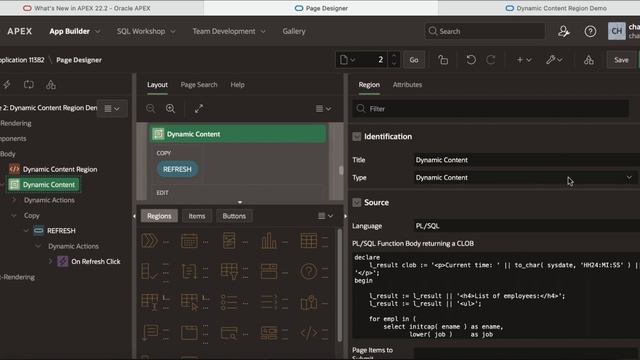Open the utilities wrench menu
The width and height of the screenshot is (640, 360).
pyautogui.click(x=554, y=60)
